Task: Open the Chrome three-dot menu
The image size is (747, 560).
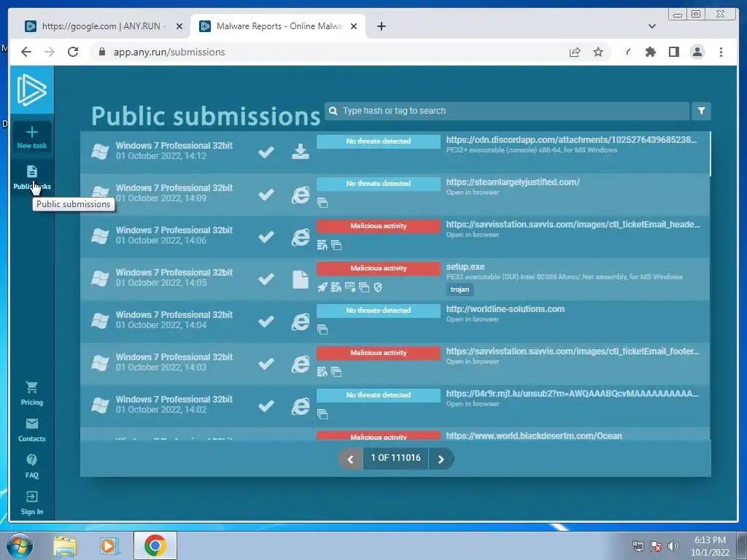Action: pos(721,52)
